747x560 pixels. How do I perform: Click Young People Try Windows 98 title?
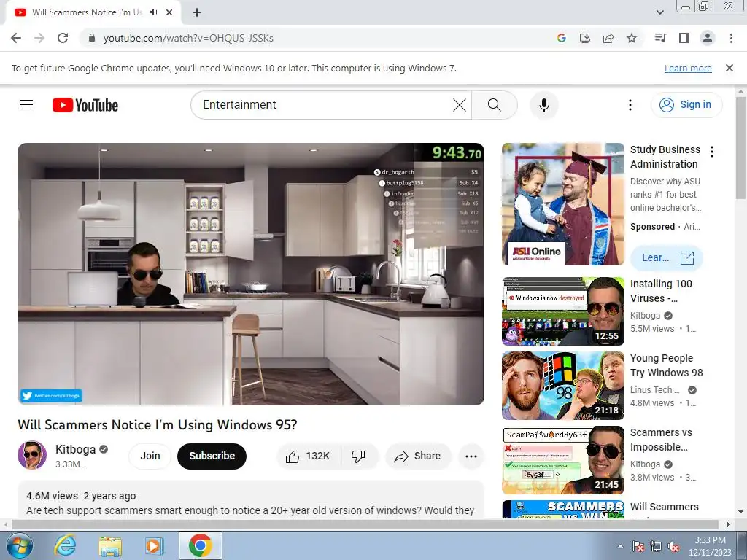click(x=667, y=365)
